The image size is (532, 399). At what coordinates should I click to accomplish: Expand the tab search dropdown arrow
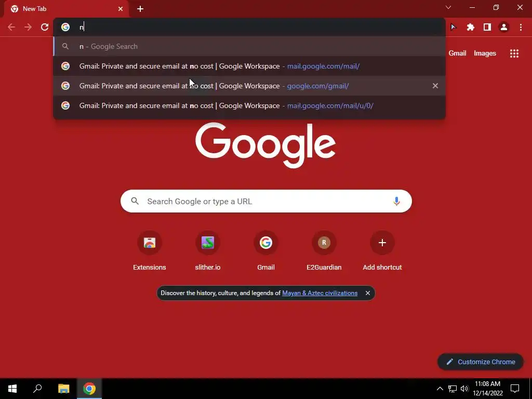tap(448, 7)
